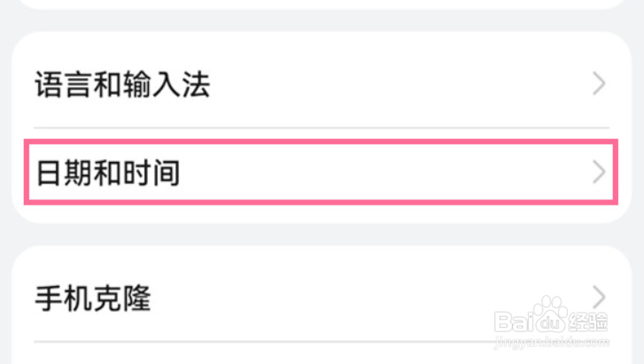Tap the partially visible card at the top
The height and width of the screenshot is (364, 644).
tap(322, 4)
